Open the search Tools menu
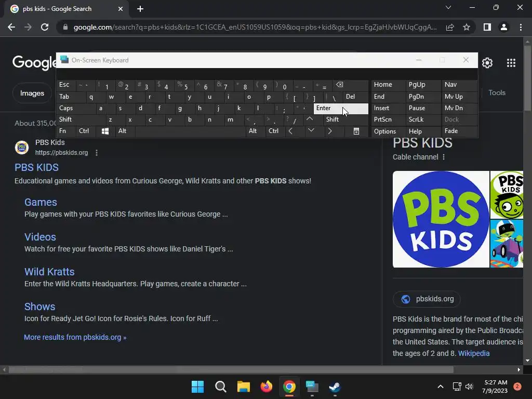Viewport: 532px width, 399px height. tap(497, 92)
